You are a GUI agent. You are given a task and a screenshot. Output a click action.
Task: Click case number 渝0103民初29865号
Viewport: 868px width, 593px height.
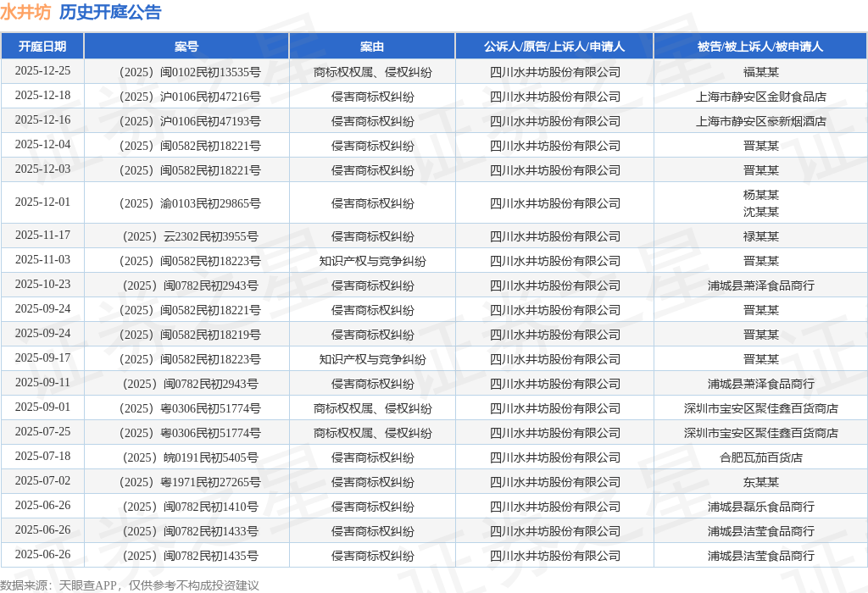(x=190, y=203)
